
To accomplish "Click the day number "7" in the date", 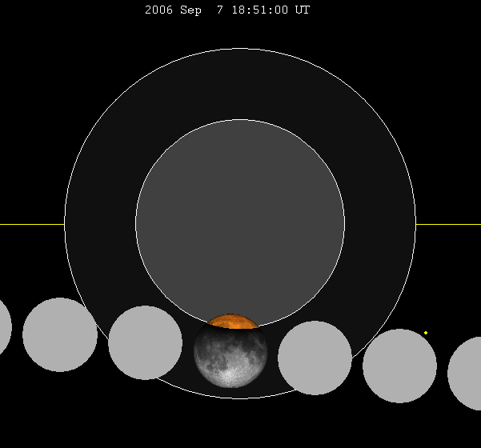I will (216, 10).
